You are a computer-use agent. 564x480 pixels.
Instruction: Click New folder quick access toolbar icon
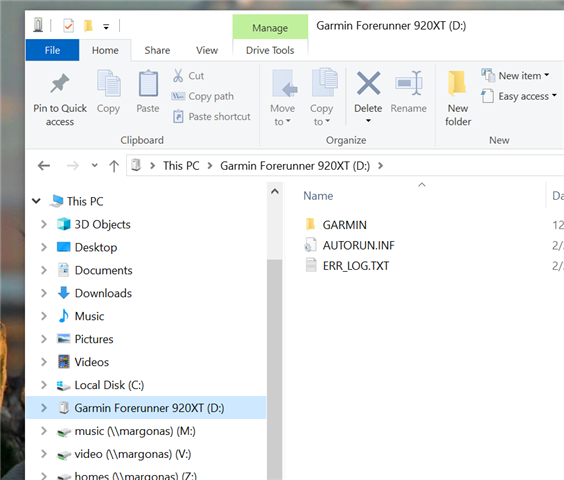[88, 26]
